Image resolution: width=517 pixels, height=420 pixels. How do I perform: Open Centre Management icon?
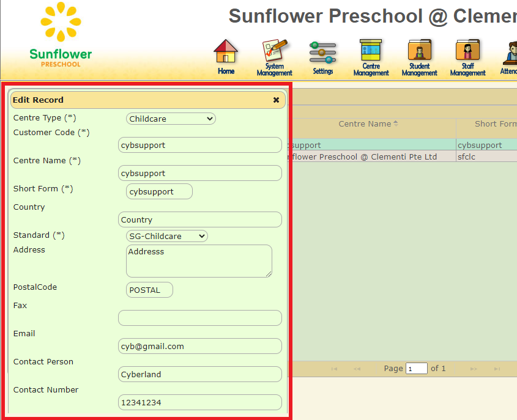[371, 57]
